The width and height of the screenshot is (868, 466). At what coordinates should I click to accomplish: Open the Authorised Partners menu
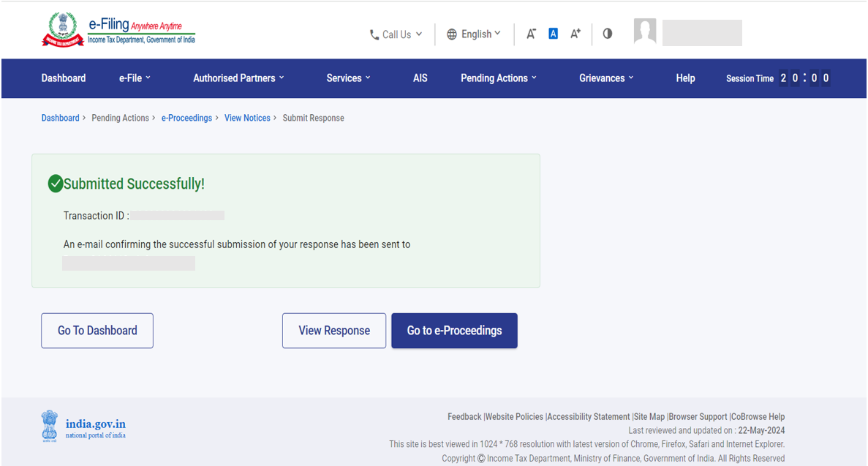[x=238, y=78]
